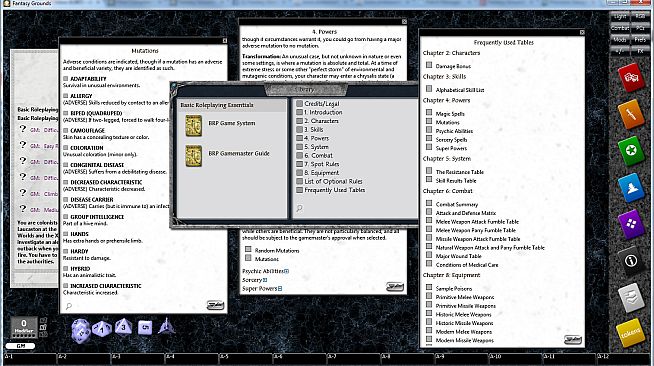Image resolution: width=654 pixels, height=366 pixels.
Task: Toggle '1. Introduction' box in Library
Action: 299,112
